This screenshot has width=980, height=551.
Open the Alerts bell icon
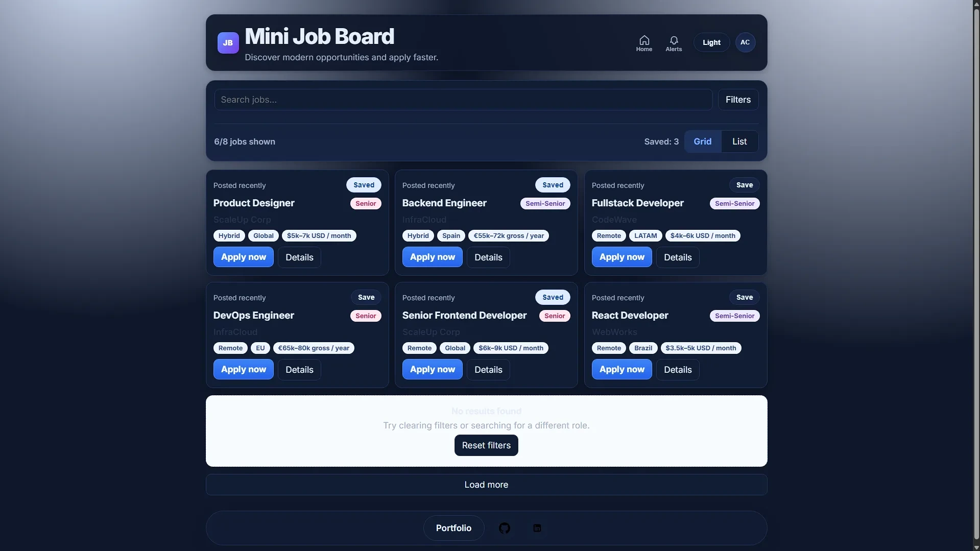click(x=674, y=43)
